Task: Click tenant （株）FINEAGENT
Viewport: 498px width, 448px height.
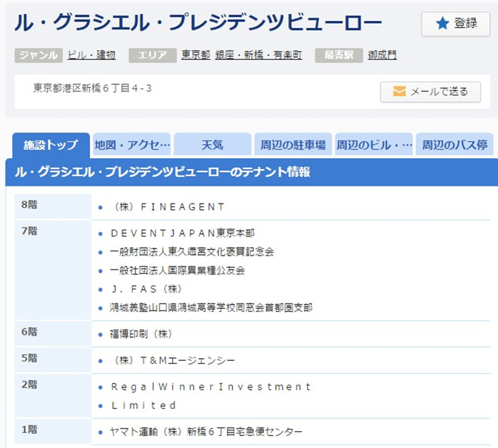Action: [167, 207]
